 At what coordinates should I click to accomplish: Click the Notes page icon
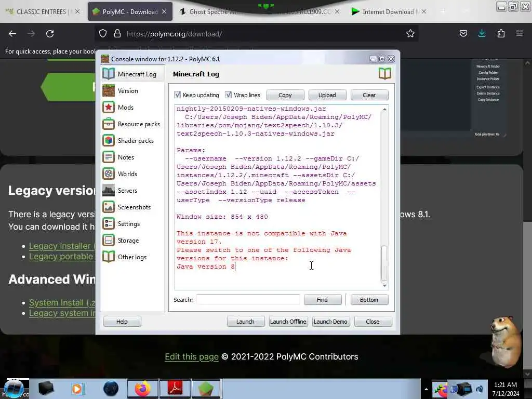tap(109, 157)
